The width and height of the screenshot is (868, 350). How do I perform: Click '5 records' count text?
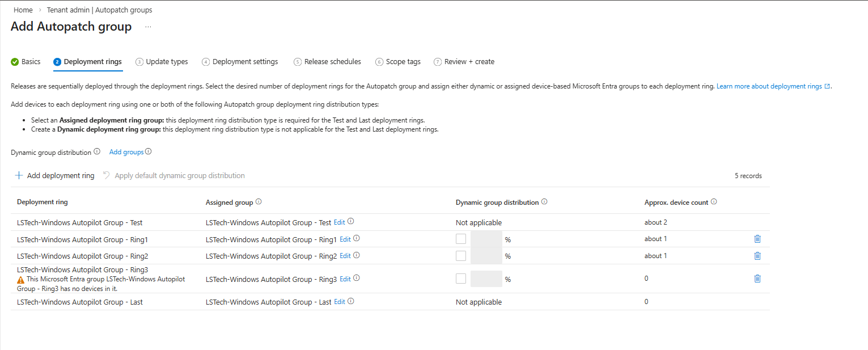[x=748, y=176]
